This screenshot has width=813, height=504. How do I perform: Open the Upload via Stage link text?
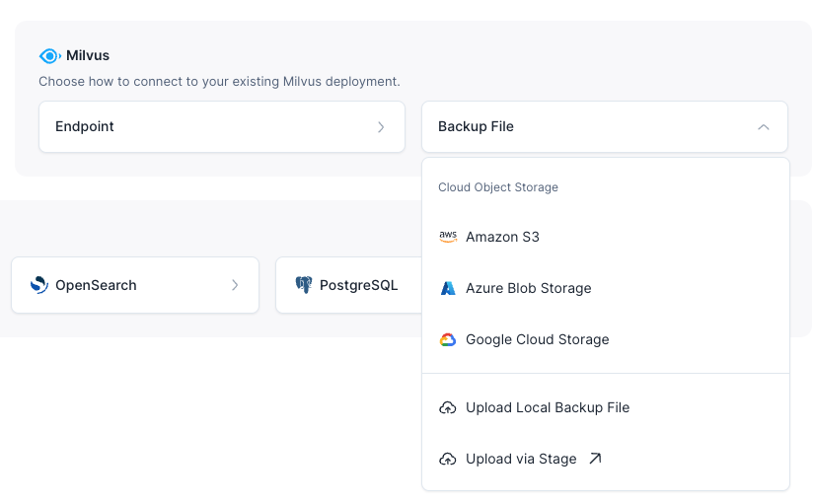[520, 459]
